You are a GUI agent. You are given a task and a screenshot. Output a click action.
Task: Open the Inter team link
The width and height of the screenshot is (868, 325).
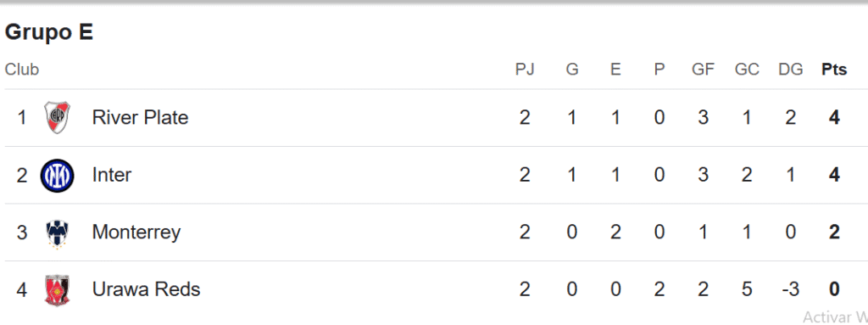(x=112, y=176)
